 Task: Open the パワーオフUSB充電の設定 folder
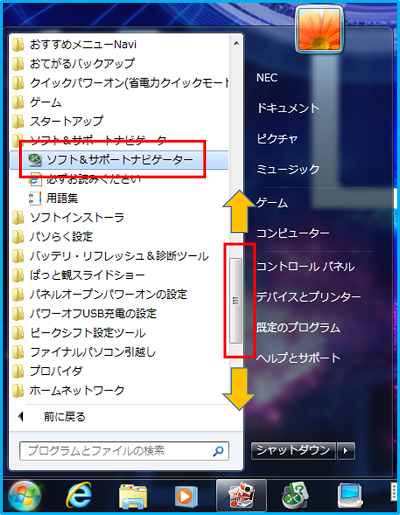pyautogui.click(x=85, y=314)
